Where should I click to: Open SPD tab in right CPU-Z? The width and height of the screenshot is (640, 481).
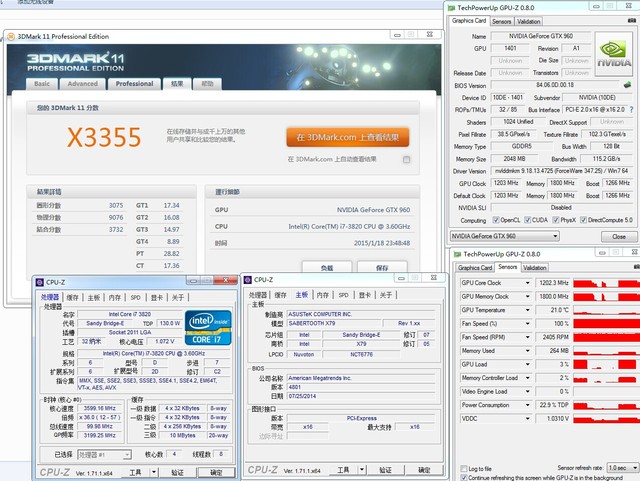pos(344,295)
